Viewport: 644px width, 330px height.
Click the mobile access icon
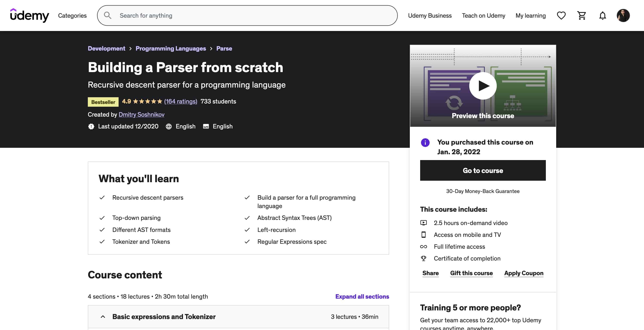424,234
